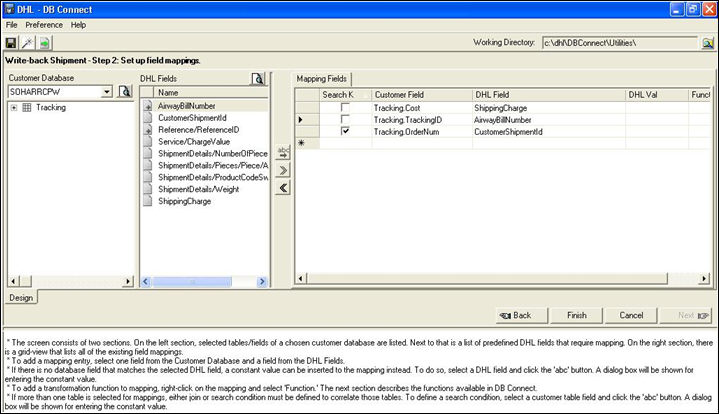The image size is (719, 414).
Task: Select the AirwayBillNumber DHL field
Action: (x=187, y=106)
